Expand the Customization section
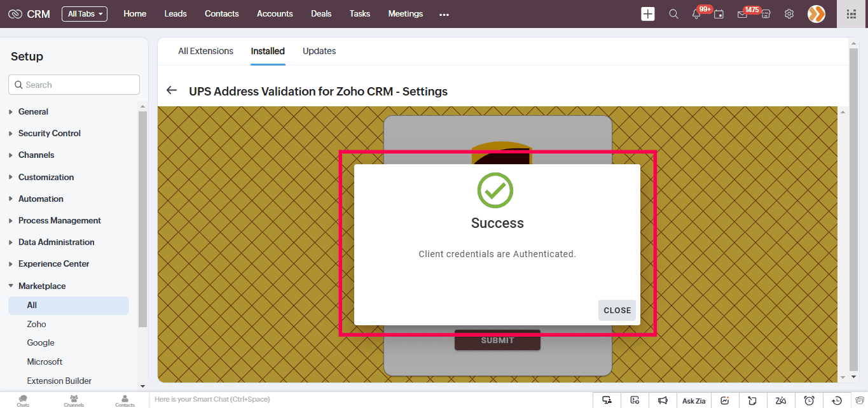868x408 pixels. pyautogui.click(x=46, y=177)
